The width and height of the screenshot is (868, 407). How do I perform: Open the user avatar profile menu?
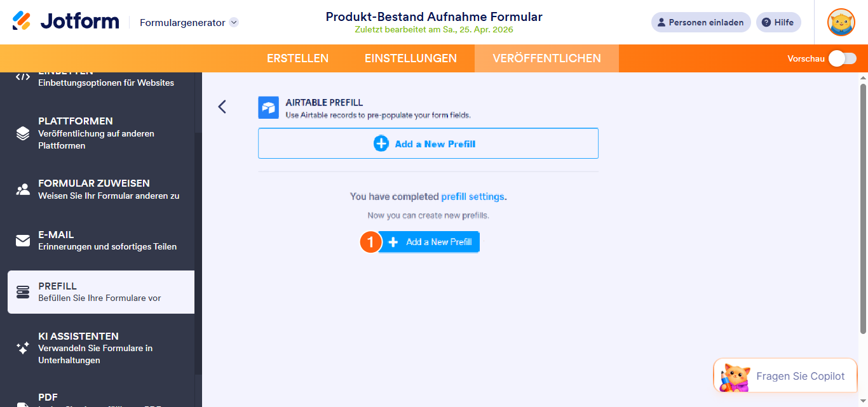pos(841,22)
